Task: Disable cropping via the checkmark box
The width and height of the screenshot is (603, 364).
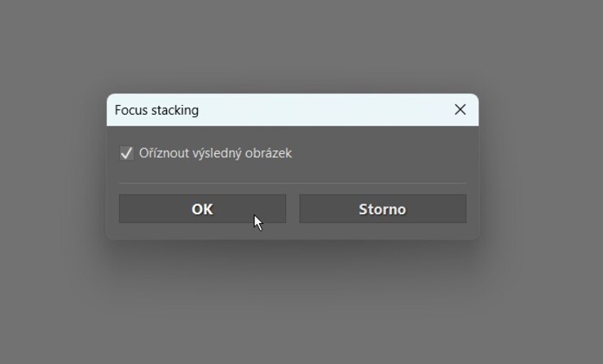Action: click(126, 153)
